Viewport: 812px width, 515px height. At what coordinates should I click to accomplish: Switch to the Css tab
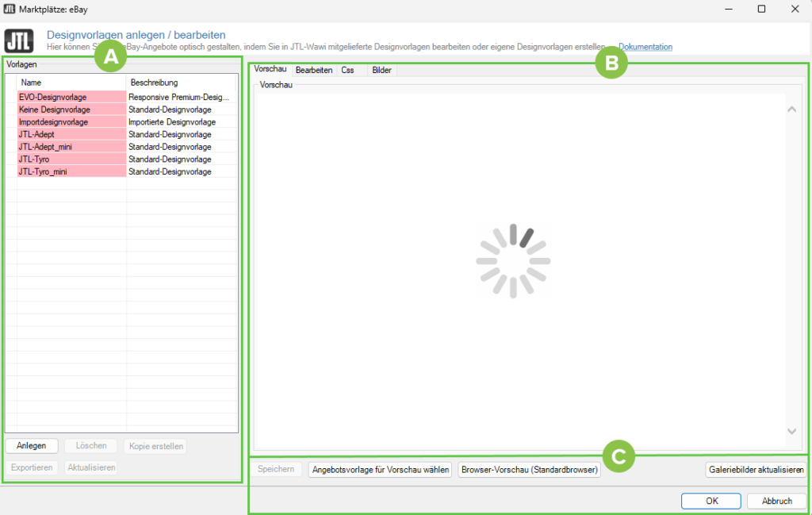[x=347, y=70]
